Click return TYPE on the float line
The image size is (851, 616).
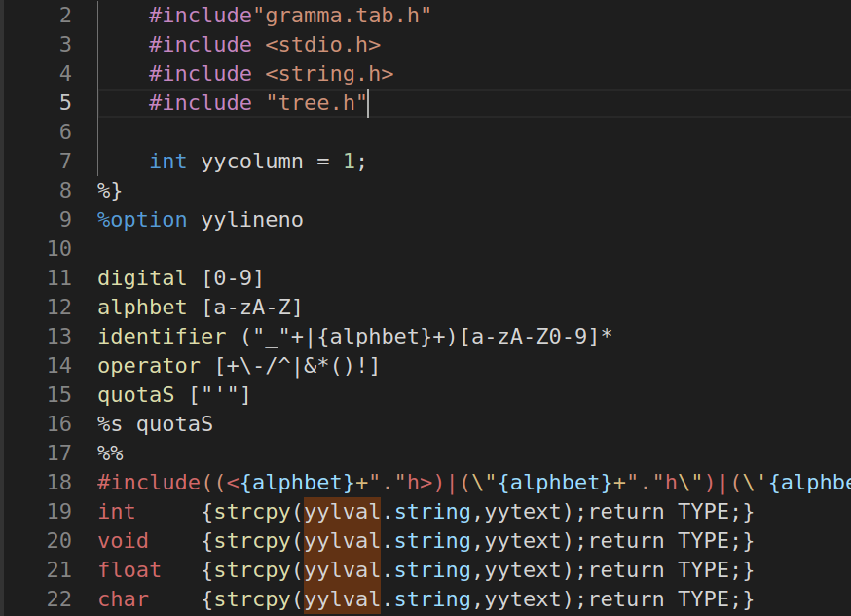point(658,570)
